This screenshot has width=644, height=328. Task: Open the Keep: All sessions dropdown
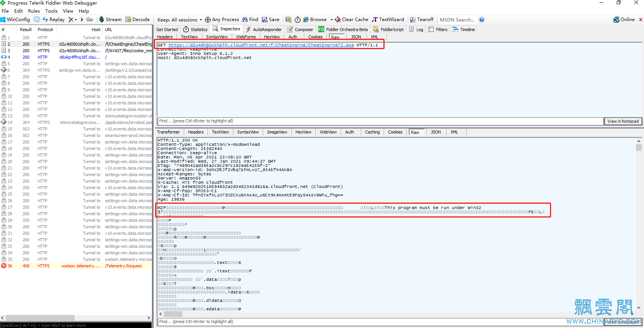(x=180, y=20)
